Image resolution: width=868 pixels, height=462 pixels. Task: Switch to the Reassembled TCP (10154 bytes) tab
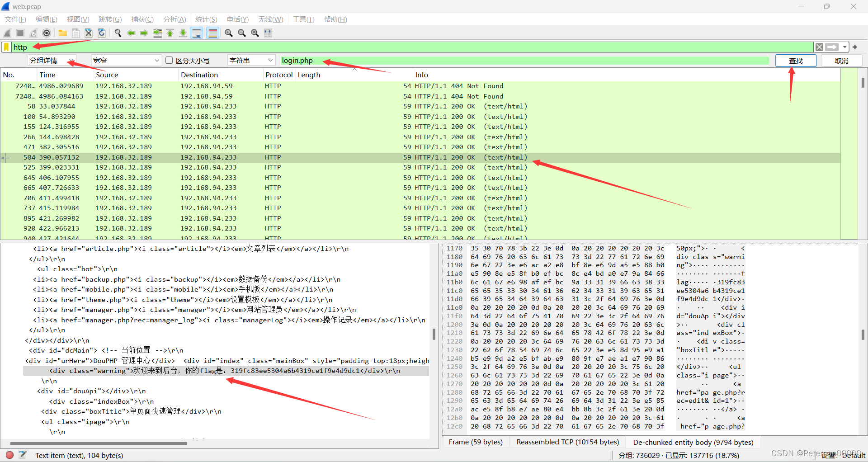[568, 442]
